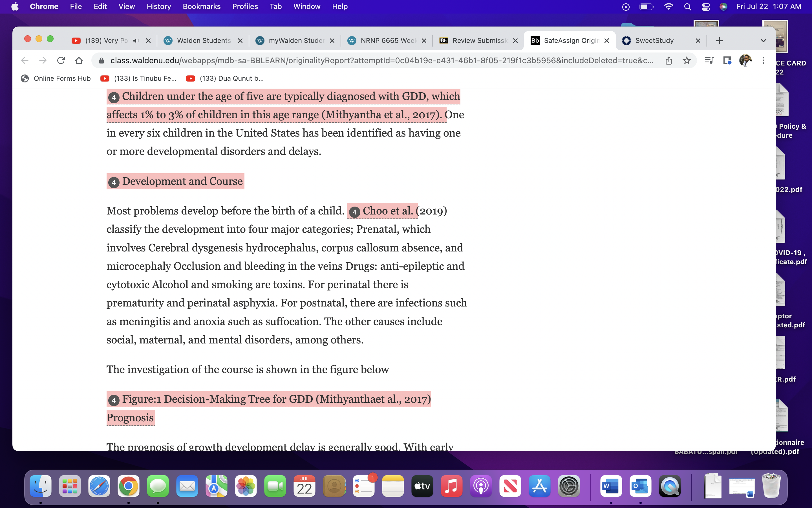Open Calendar from the Dock
The width and height of the screenshot is (812, 508).
pos(304,486)
